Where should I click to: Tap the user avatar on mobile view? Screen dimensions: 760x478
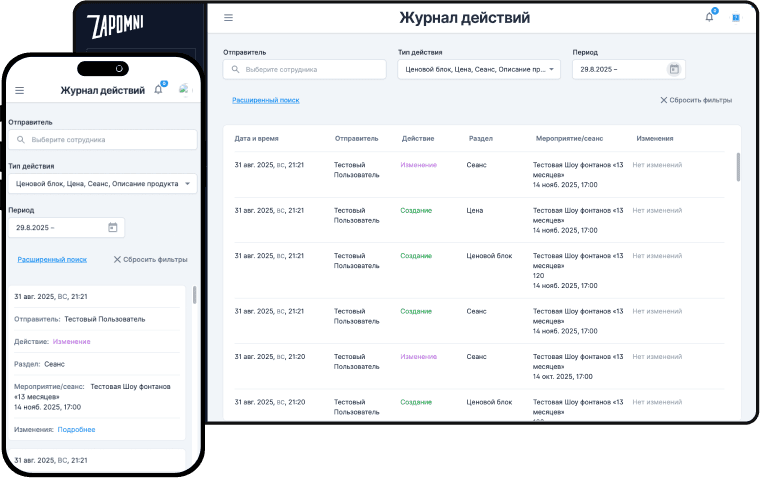184,90
